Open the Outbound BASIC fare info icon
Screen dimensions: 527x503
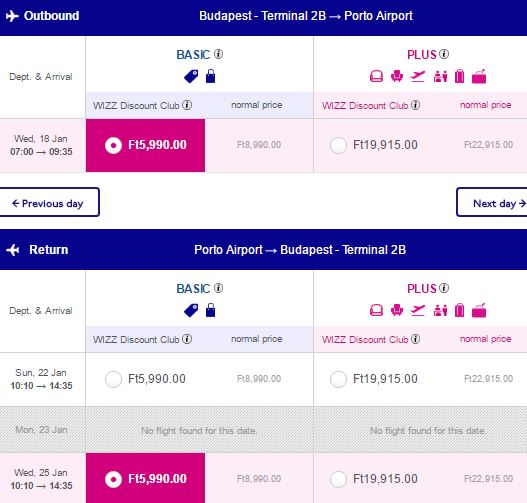pos(218,54)
